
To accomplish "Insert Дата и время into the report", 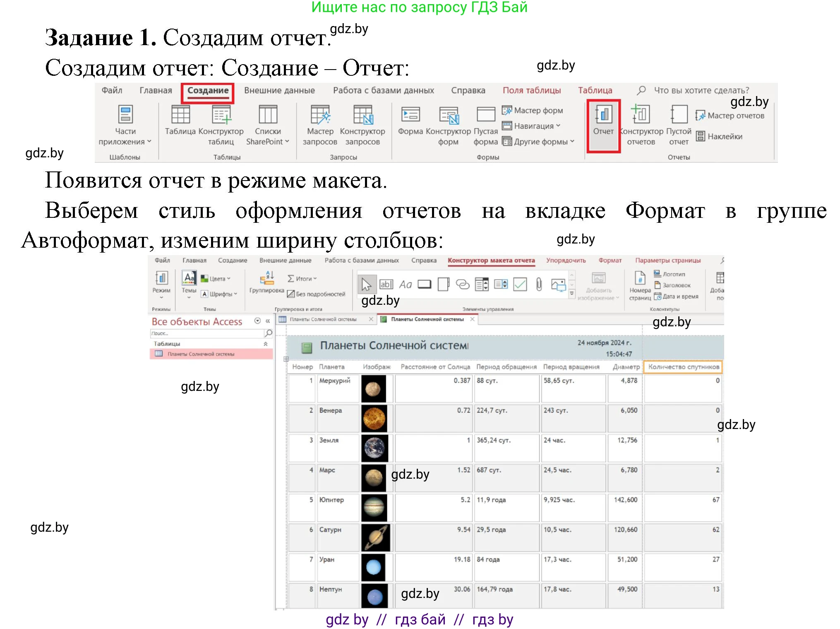I will (x=678, y=296).
